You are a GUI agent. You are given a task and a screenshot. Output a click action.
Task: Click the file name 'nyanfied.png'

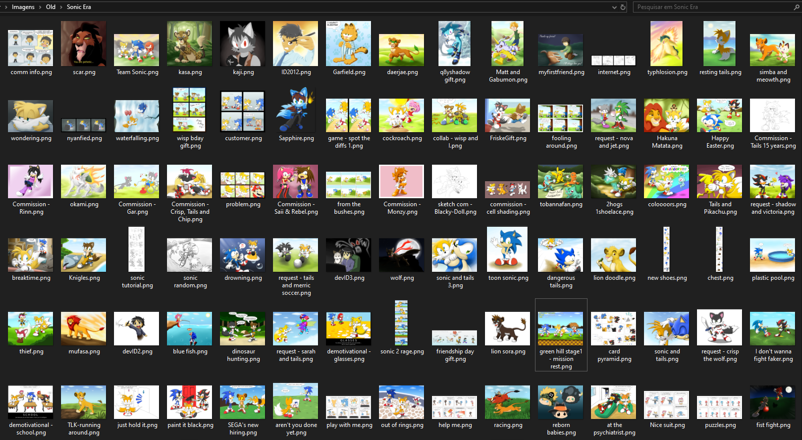click(x=84, y=138)
